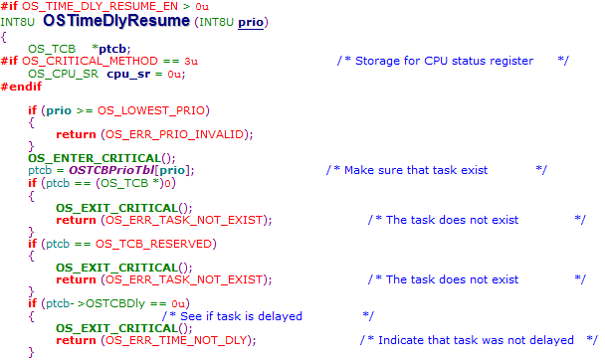Click OS_EXIT_CRITICAL() under the (OS_TCB *)0 check

coord(123,208)
